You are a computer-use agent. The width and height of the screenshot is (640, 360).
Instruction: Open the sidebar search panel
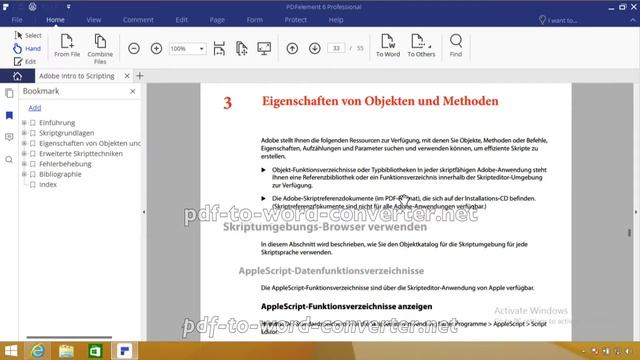coord(9,160)
